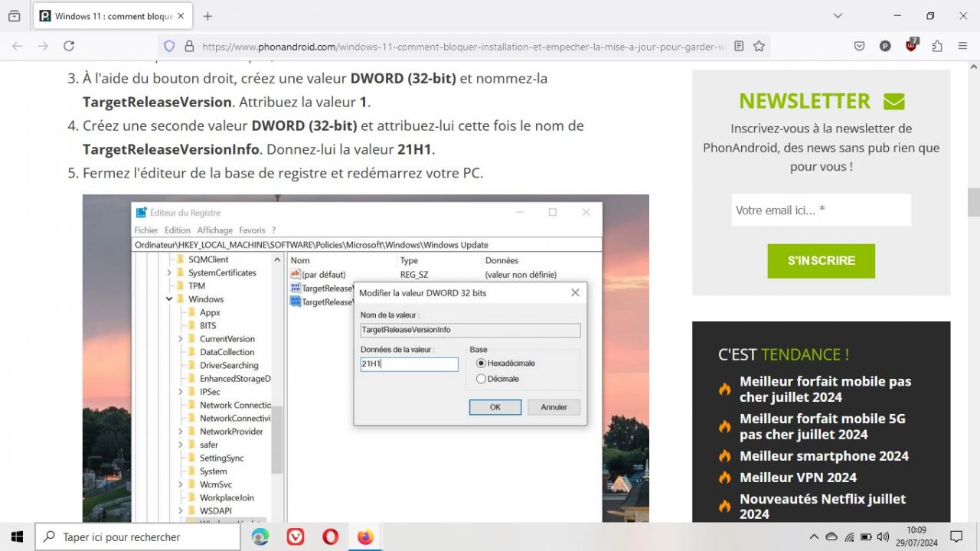Image resolution: width=980 pixels, height=551 pixels.
Task: Open Favoris menu in the Registry Editor screenshot
Action: click(252, 230)
